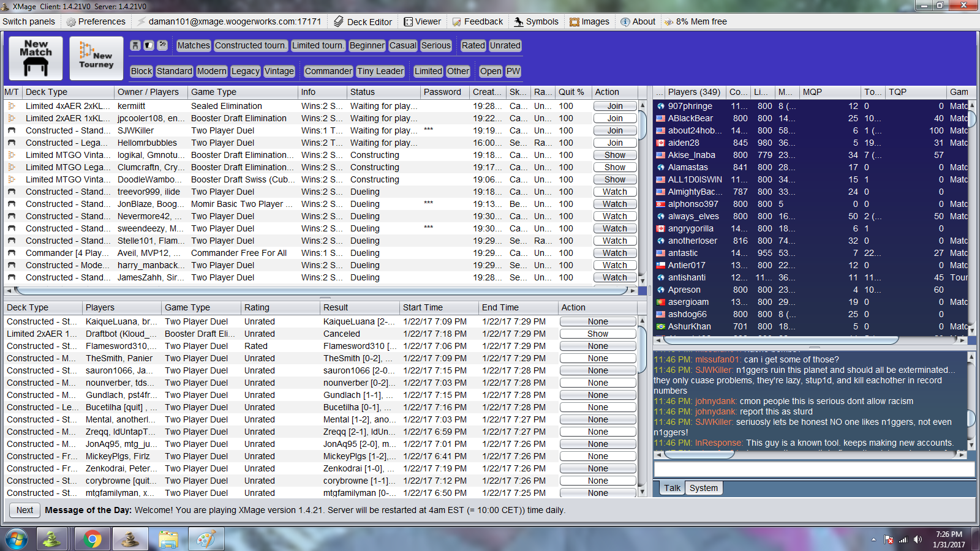Click the 8% Mem free indicator
980x551 pixels.
coord(696,21)
